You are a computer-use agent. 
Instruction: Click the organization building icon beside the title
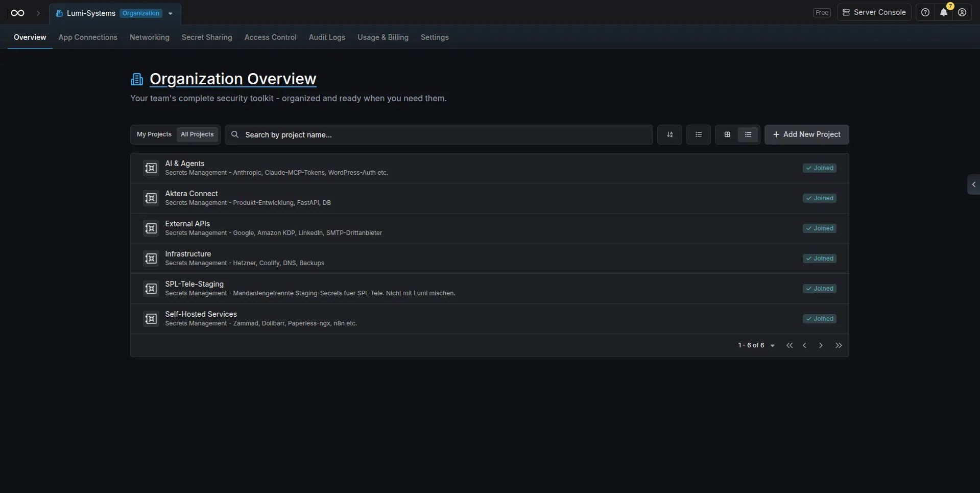tap(137, 79)
